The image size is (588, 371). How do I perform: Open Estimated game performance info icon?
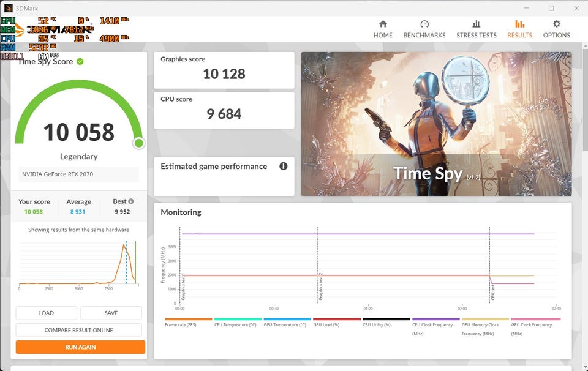point(284,166)
